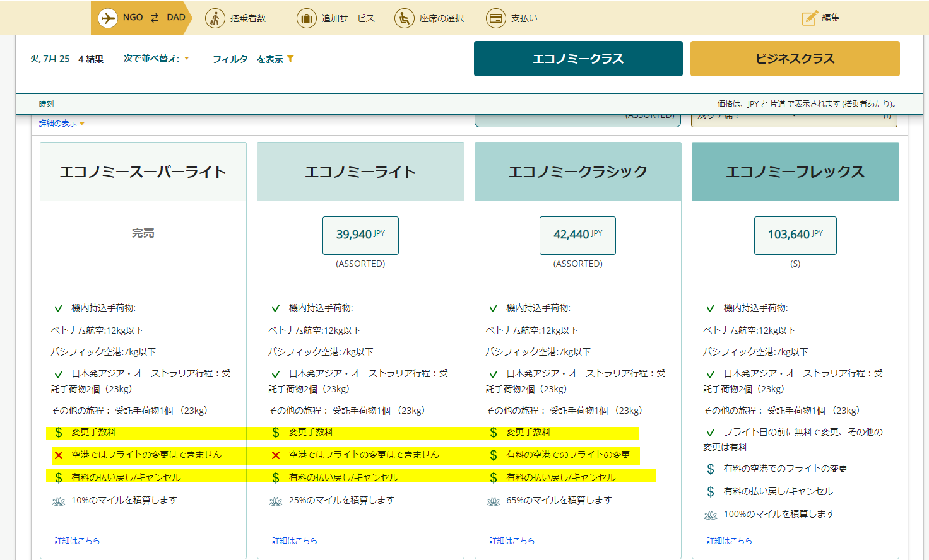Image resolution: width=929 pixels, height=560 pixels.
Task: Click the NGO to DAD swap arrows icon
Action: coord(155,18)
